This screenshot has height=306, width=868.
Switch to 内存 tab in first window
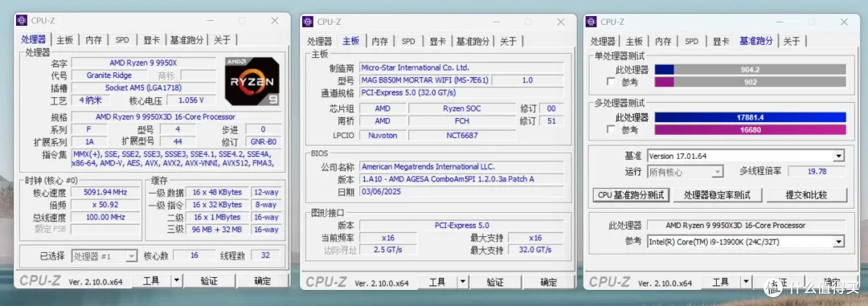coord(93,40)
